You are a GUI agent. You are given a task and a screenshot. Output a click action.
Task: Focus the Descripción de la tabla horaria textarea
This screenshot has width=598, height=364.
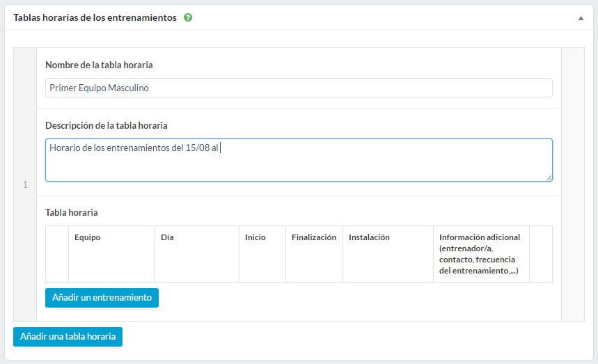point(299,160)
